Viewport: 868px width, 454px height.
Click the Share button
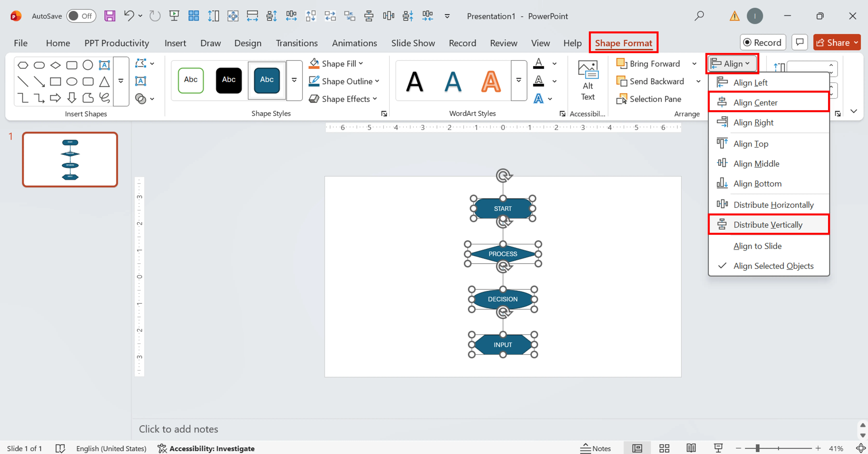[837, 42]
